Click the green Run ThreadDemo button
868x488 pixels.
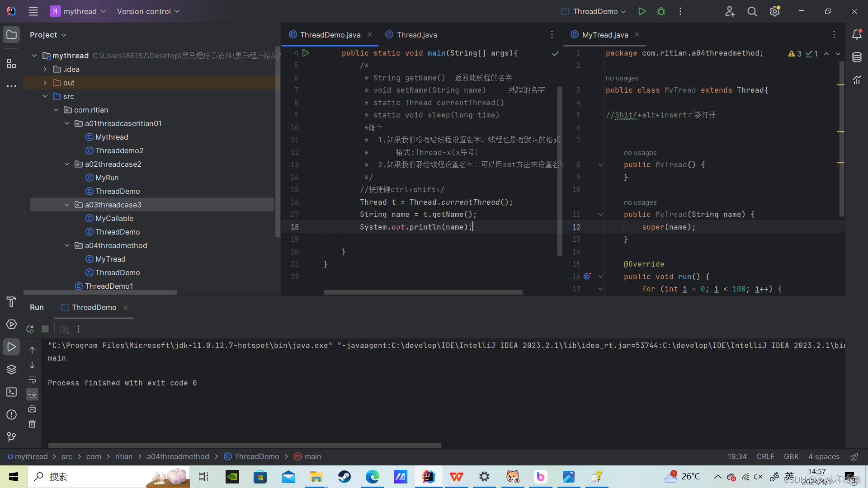click(x=642, y=11)
